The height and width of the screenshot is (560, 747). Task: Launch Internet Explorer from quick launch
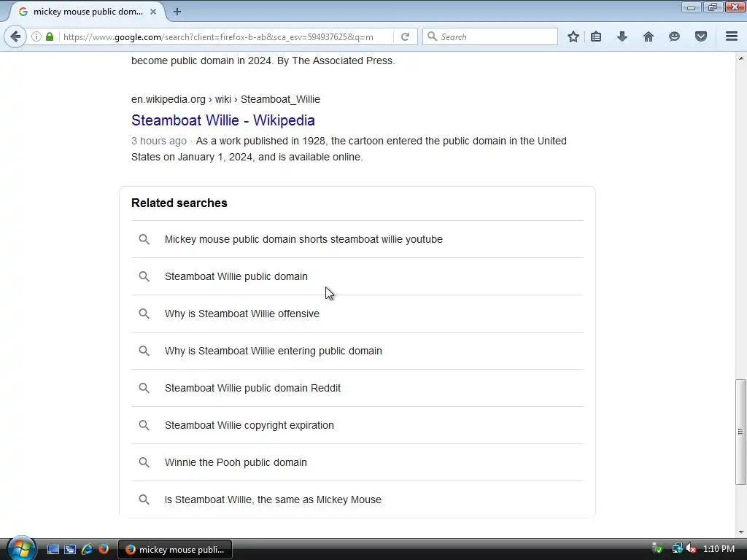(x=87, y=550)
